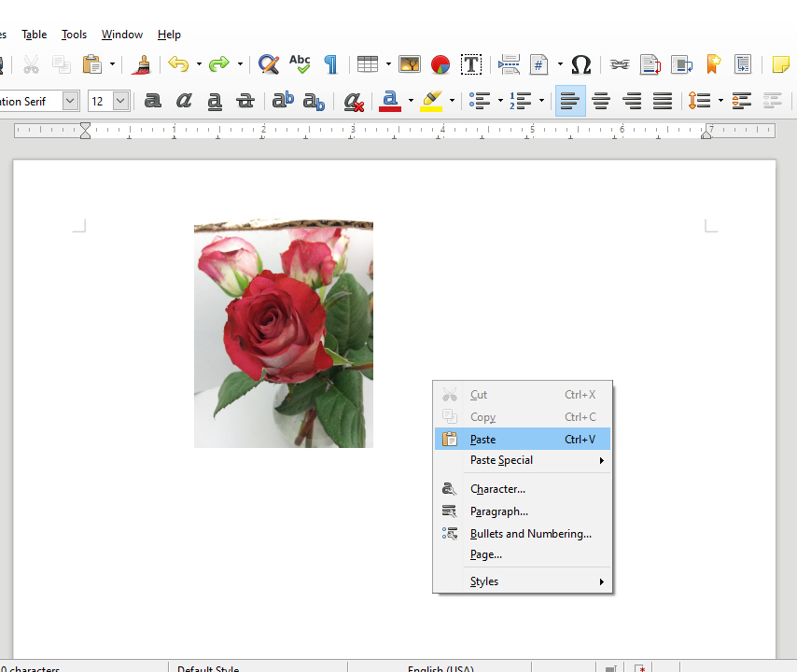Insert a chart
797x672 pixels.
point(439,64)
